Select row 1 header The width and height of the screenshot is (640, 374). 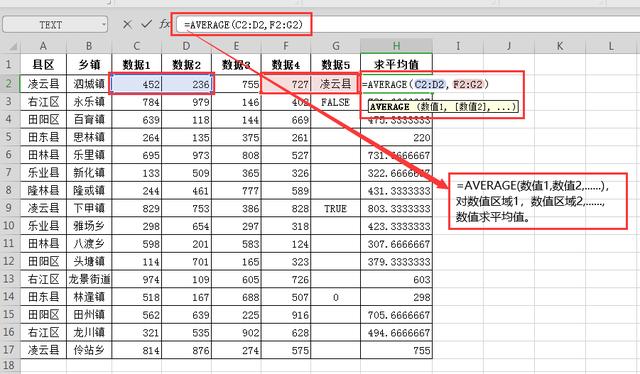[x=10, y=64]
